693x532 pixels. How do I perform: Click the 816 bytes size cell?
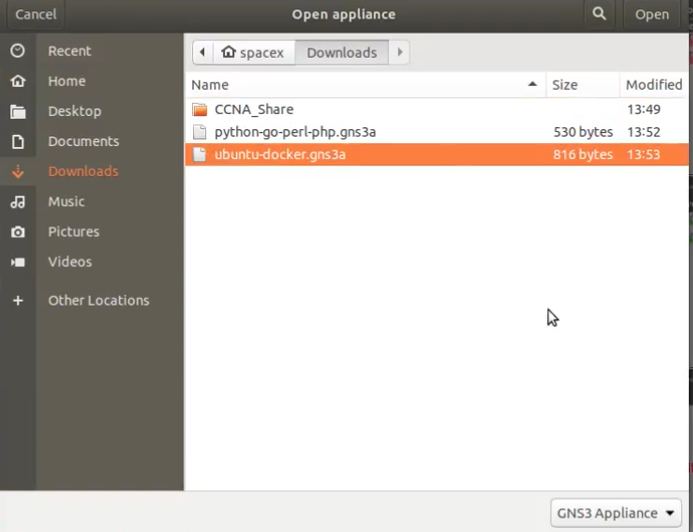tap(583, 154)
